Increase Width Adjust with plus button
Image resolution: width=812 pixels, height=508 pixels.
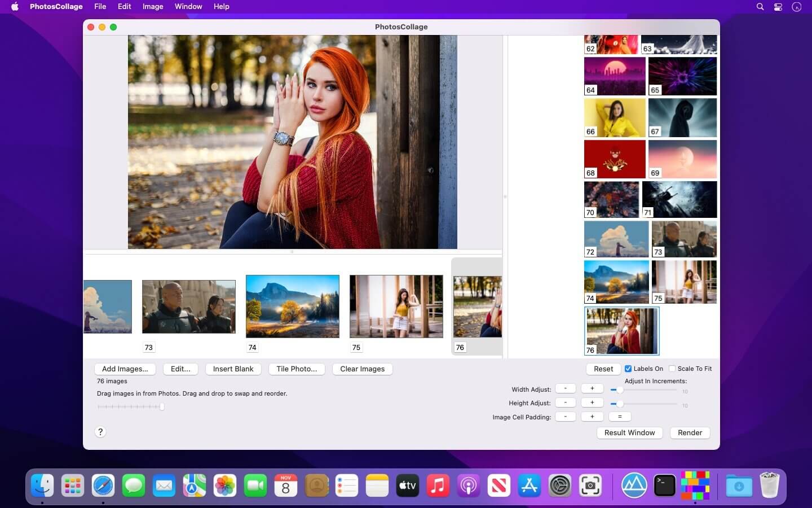click(592, 388)
